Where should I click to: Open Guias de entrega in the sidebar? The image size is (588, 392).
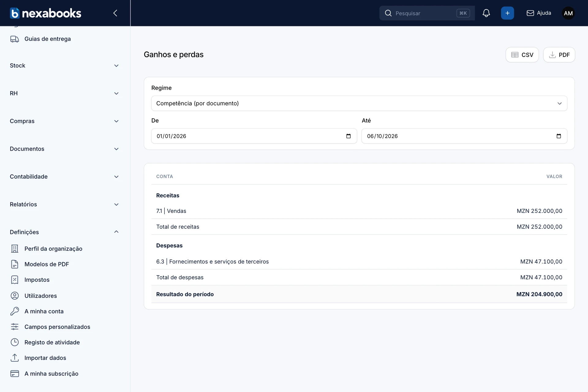47,39
